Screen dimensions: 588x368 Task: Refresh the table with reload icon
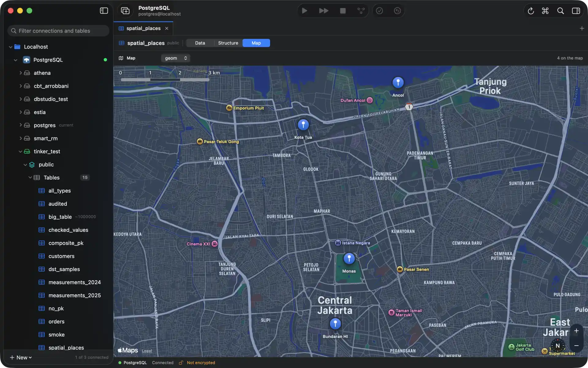click(x=531, y=11)
